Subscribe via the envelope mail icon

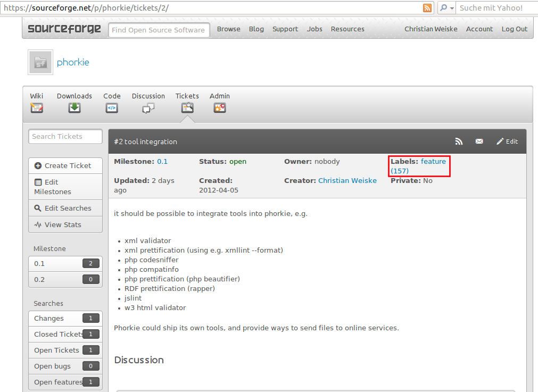point(479,141)
